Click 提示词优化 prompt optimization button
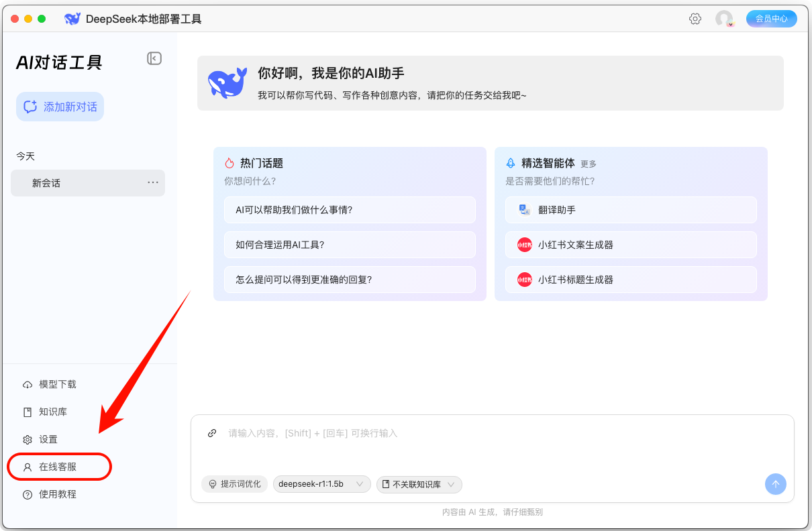 235,484
